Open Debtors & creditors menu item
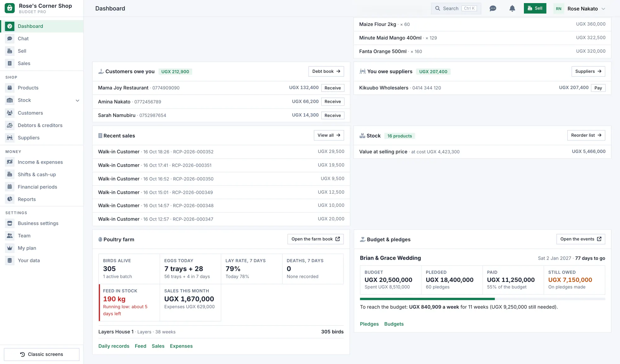 [x=42, y=125]
